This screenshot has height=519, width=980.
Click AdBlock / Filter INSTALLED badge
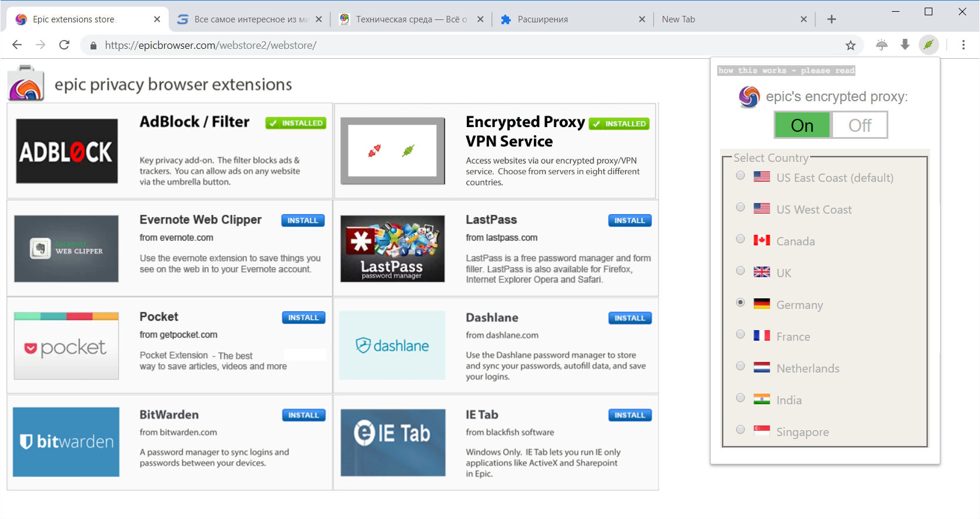[296, 123]
